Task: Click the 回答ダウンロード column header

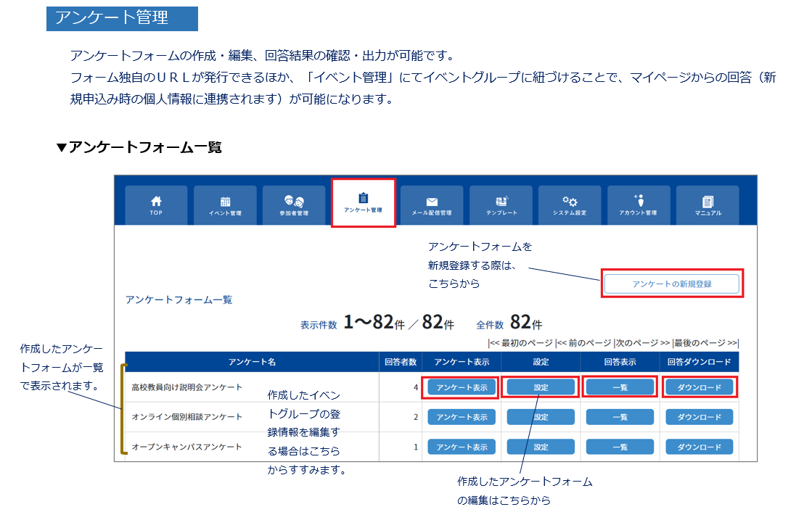Action: click(x=699, y=362)
